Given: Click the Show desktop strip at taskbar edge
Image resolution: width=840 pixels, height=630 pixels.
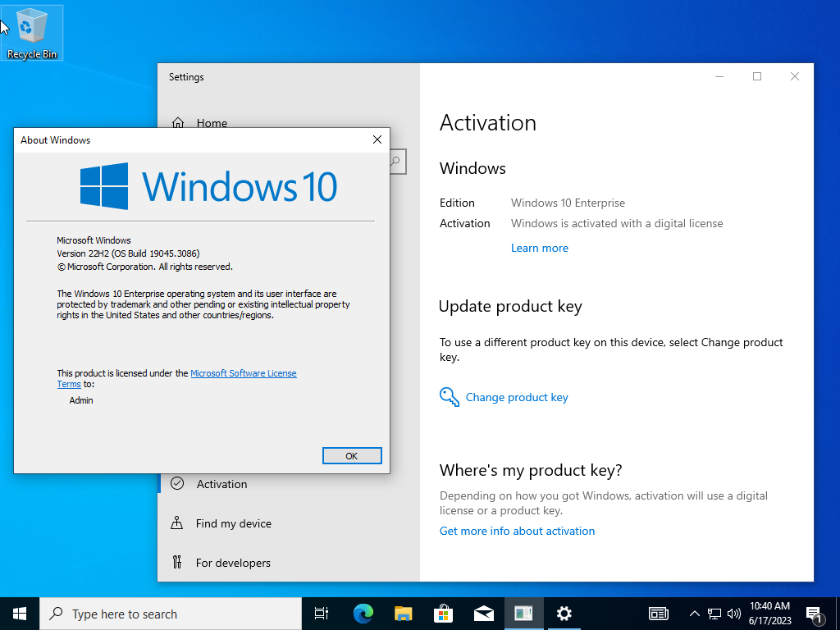Looking at the screenshot, I should [x=838, y=614].
